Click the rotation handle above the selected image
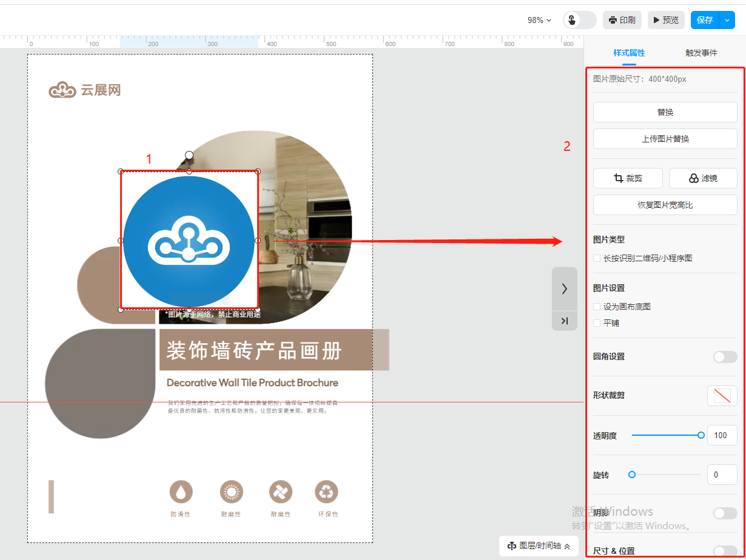746x560 pixels. click(189, 156)
